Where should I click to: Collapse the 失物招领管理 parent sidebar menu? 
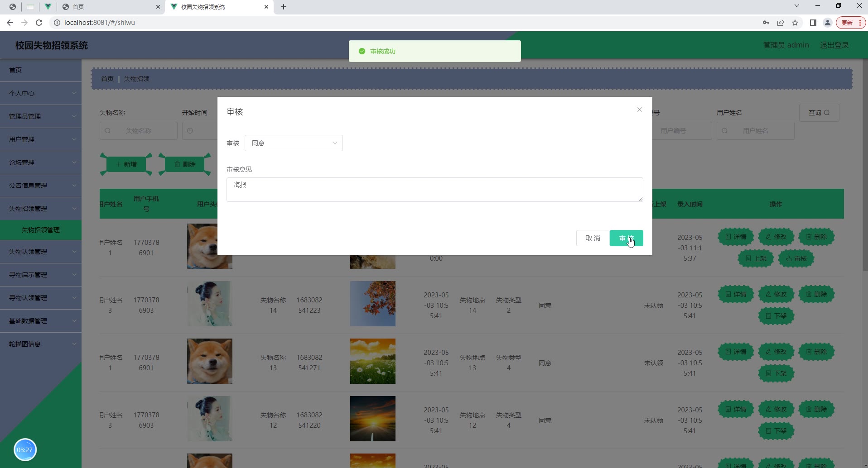click(x=41, y=209)
